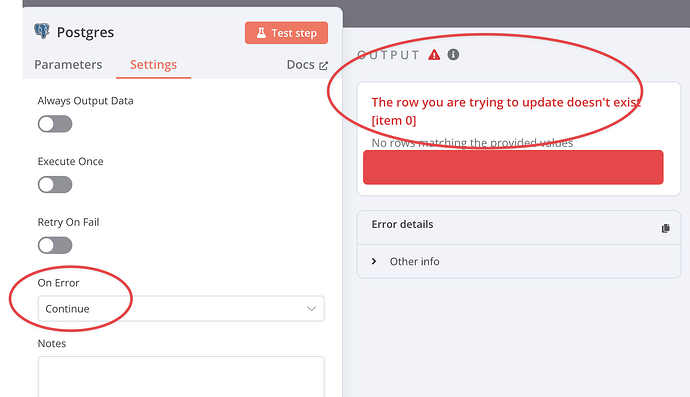
Task: Click the Postgres elephant node icon
Action: click(42, 31)
